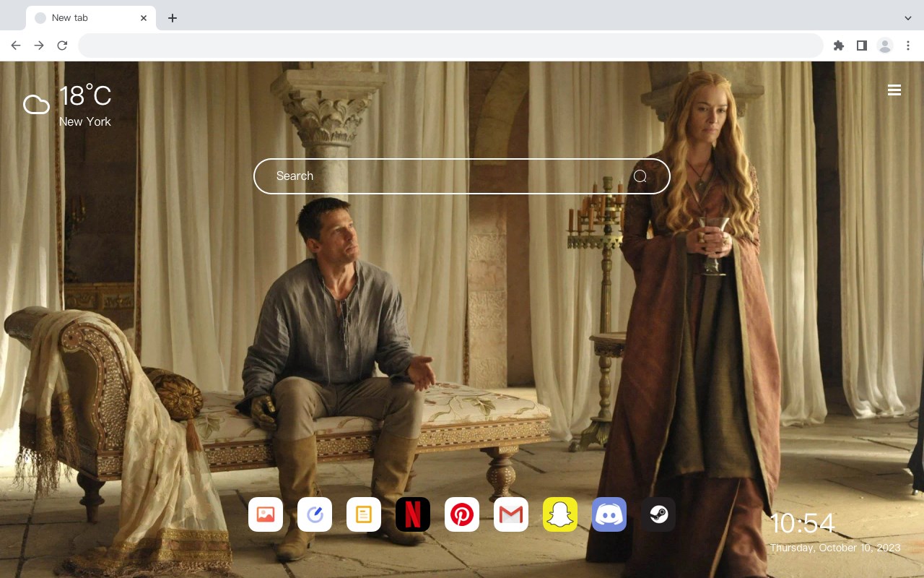Image resolution: width=924 pixels, height=578 pixels.
Task: Open the wallpaper gallery shortcut icon
Action: pos(266,514)
